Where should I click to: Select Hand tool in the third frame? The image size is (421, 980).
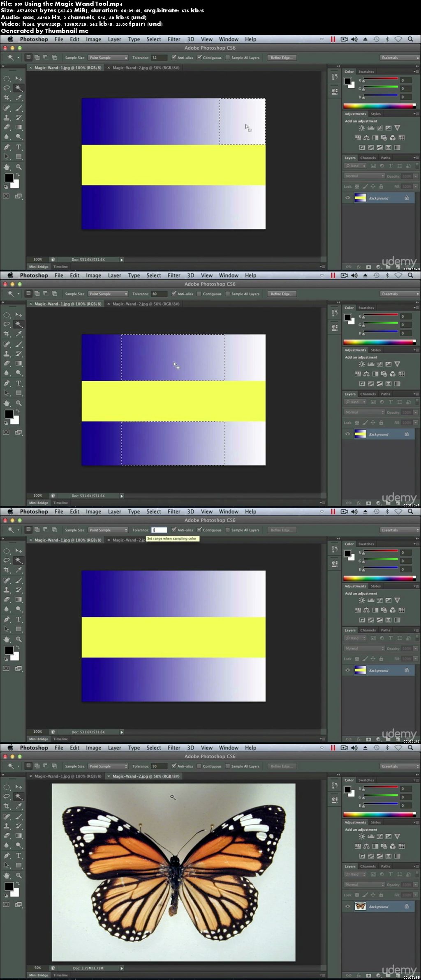tap(7, 640)
